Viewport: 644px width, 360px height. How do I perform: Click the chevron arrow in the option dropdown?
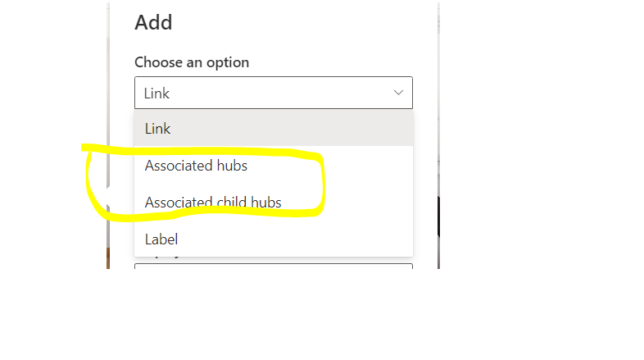pos(398,93)
